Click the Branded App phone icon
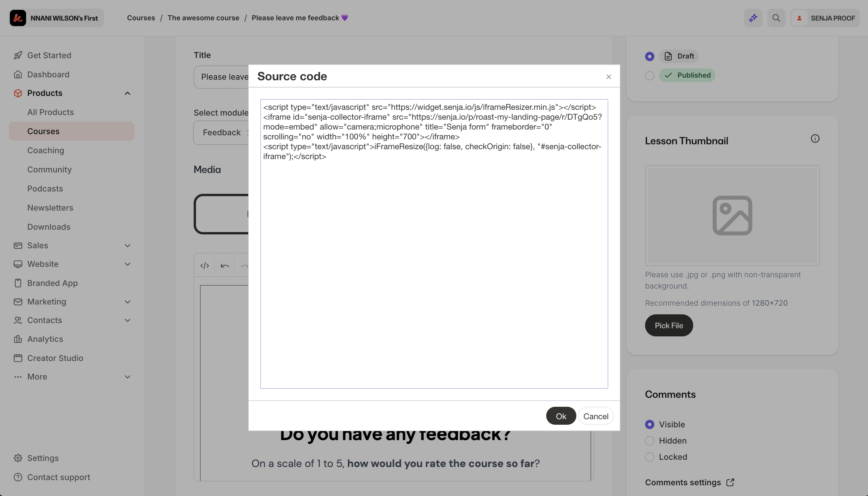Viewport: 868px width, 496px height. (18, 283)
